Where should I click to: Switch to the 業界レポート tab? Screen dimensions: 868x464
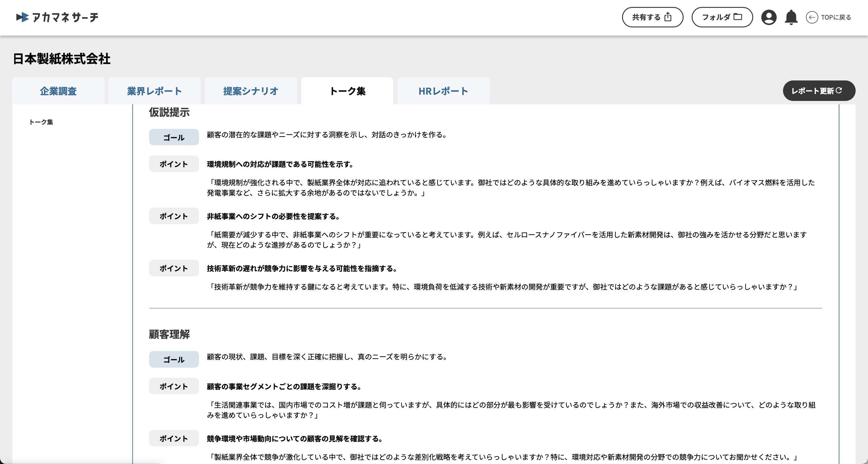[154, 91]
